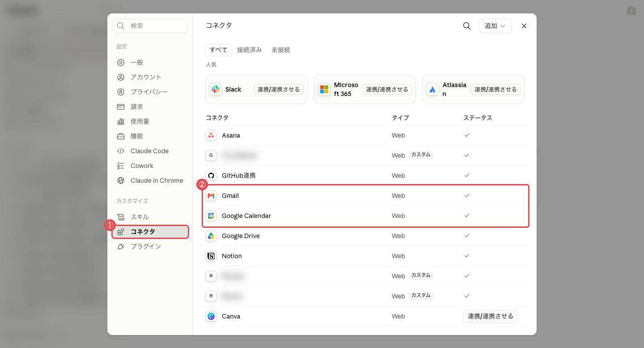The width and height of the screenshot is (644, 348).
Task: Click the Gmail row status checkmark
Action: click(x=467, y=196)
